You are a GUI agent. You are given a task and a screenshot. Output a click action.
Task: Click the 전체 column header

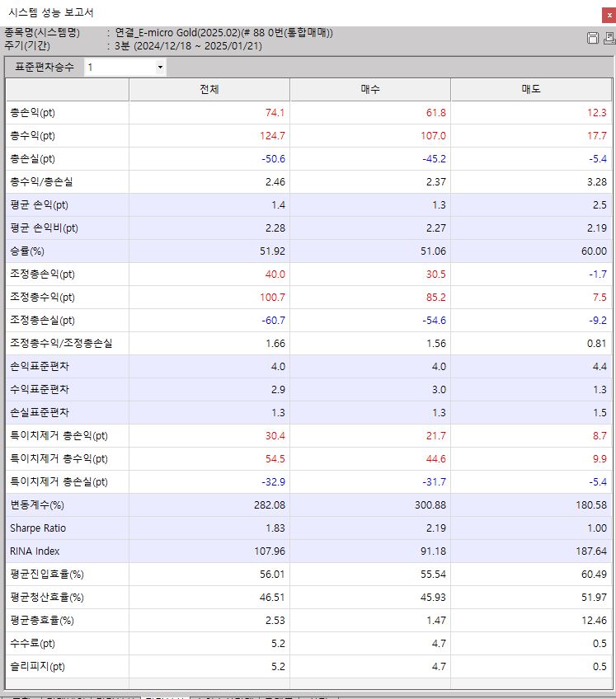click(x=209, y=89)
